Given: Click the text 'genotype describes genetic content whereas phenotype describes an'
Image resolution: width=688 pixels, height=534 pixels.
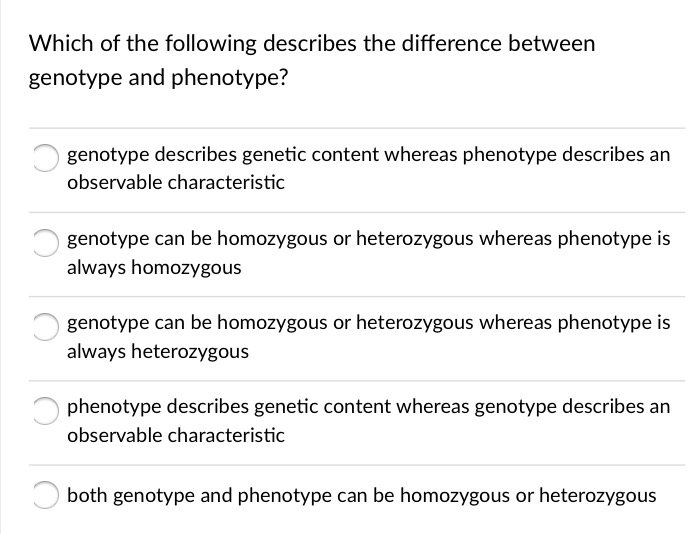Looking at the screenshot, I should pos(368,156).
